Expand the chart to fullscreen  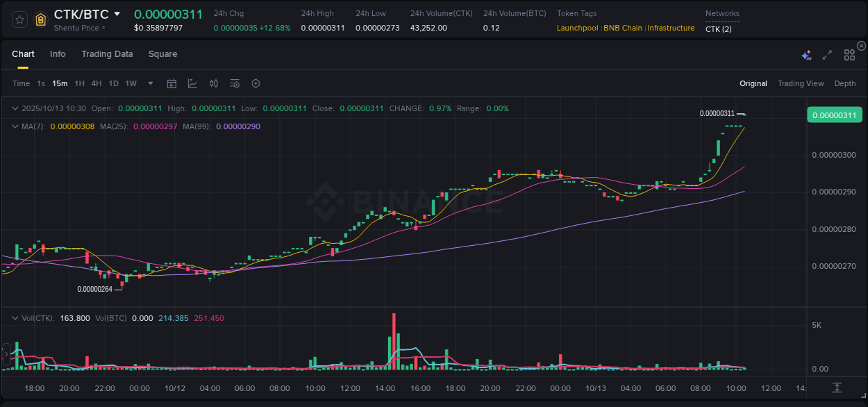(826, 55)
